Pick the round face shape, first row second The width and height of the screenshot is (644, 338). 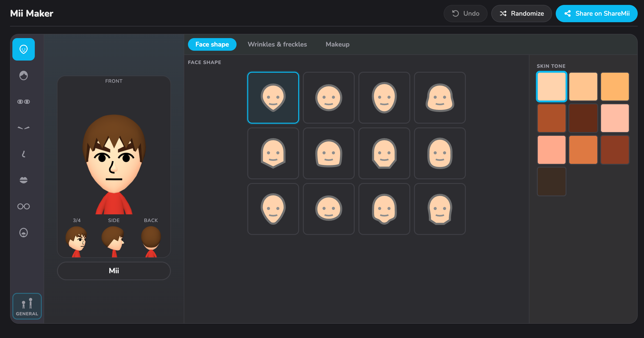point(329,97)
